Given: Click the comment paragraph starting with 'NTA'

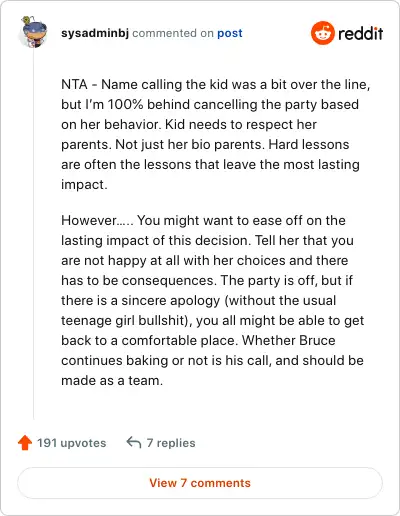Looking at the screenshot, I should (x=215, y=134).
